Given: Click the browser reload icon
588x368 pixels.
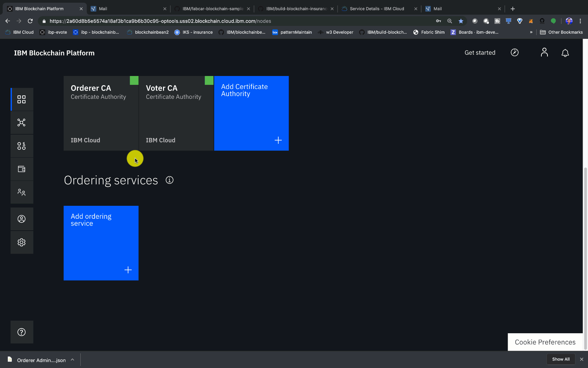Looking at the screenshot, I should (30, 21).
